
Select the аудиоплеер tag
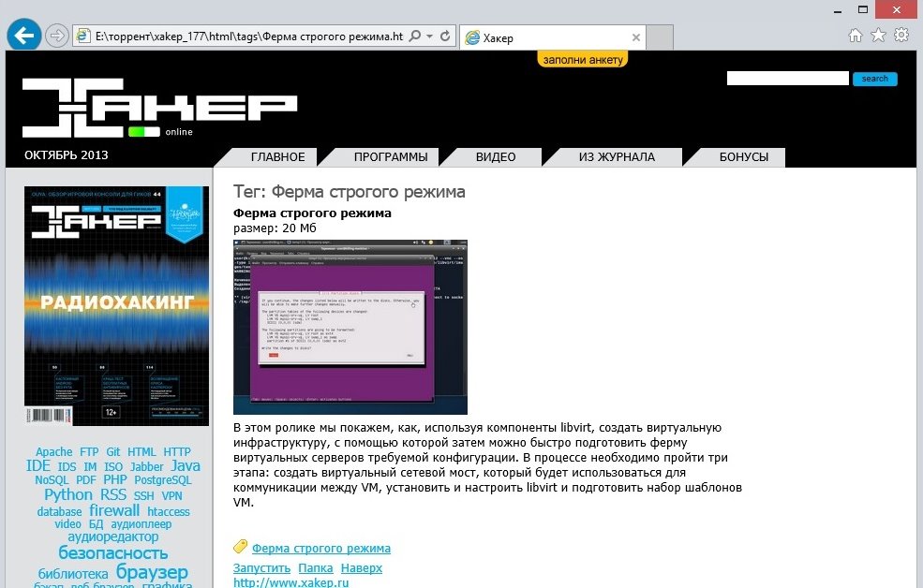tap(141, 524)
